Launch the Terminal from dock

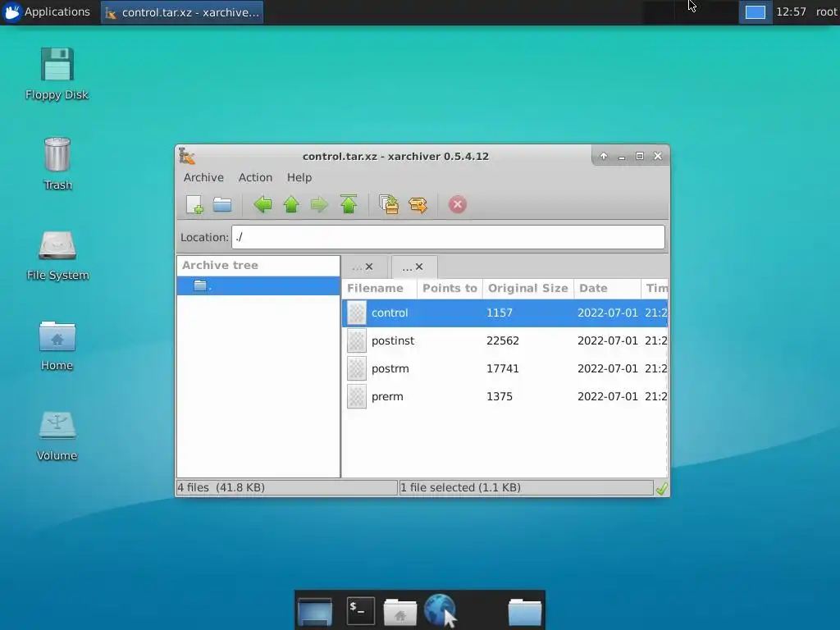coord(361,610)
